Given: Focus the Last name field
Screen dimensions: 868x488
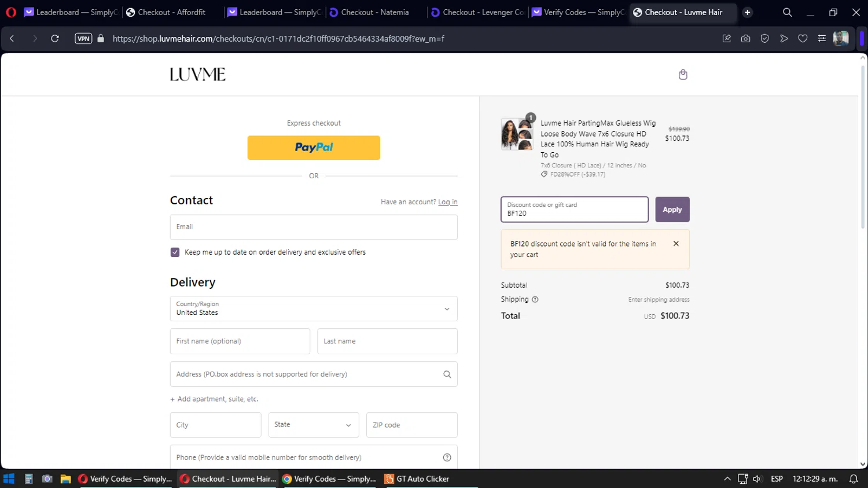Looking at the screenshot, I should coord(388,342).
